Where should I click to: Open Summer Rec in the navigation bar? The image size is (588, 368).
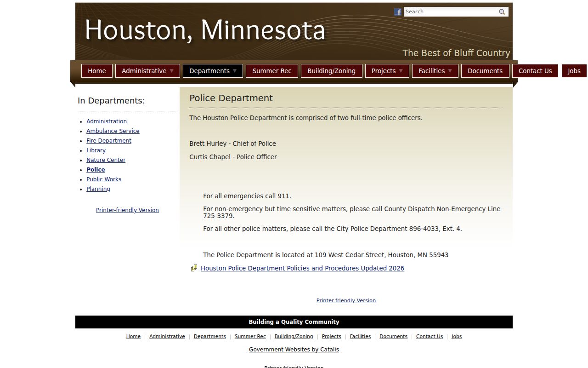pyautogui.click(x=272, y=71)
